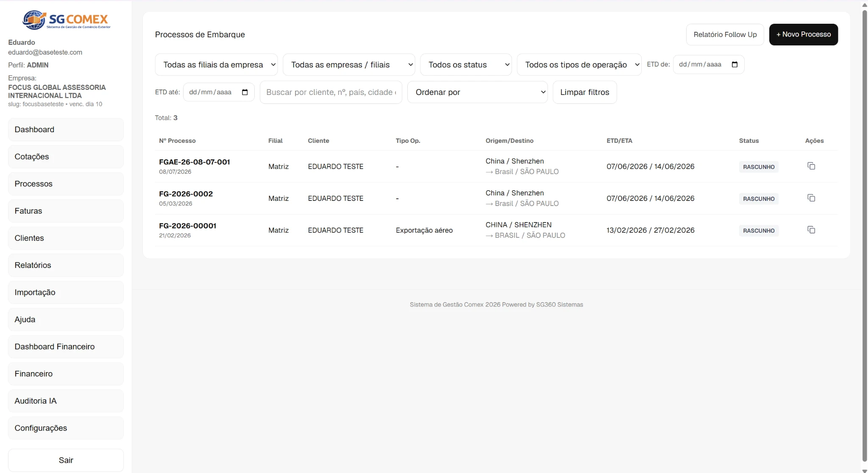
Task: Open Todos os tipos de operação dropdown
Action: (x=579, y=64)
